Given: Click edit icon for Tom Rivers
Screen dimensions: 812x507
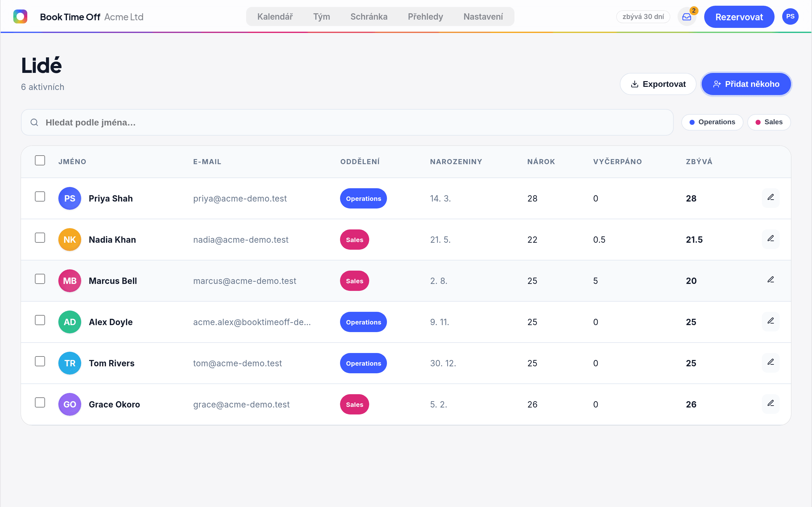Looking at the screenshot, I should click(770, 363).
